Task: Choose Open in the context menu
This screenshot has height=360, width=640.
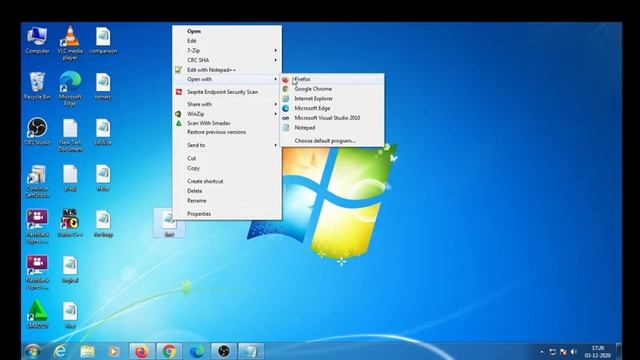Action: (227, 31)
